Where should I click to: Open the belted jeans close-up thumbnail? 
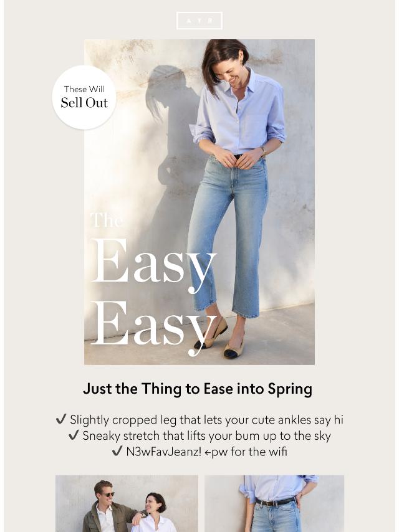(274, 503)
